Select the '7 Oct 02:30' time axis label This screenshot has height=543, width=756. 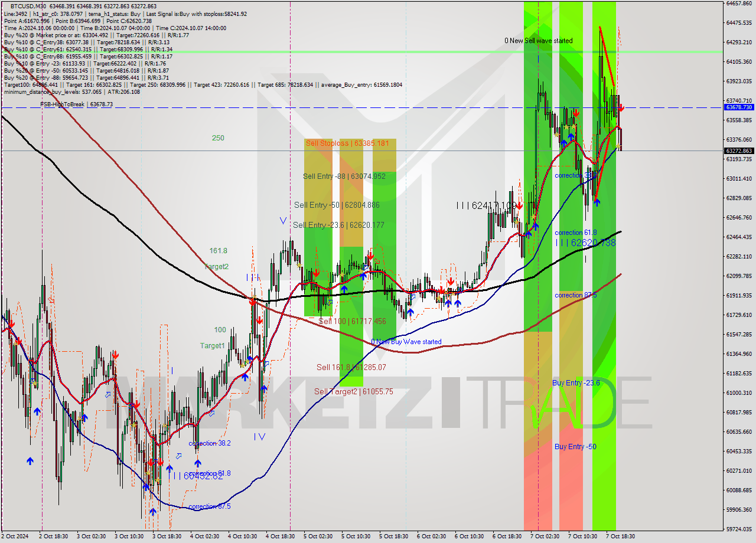coord(545,537)
